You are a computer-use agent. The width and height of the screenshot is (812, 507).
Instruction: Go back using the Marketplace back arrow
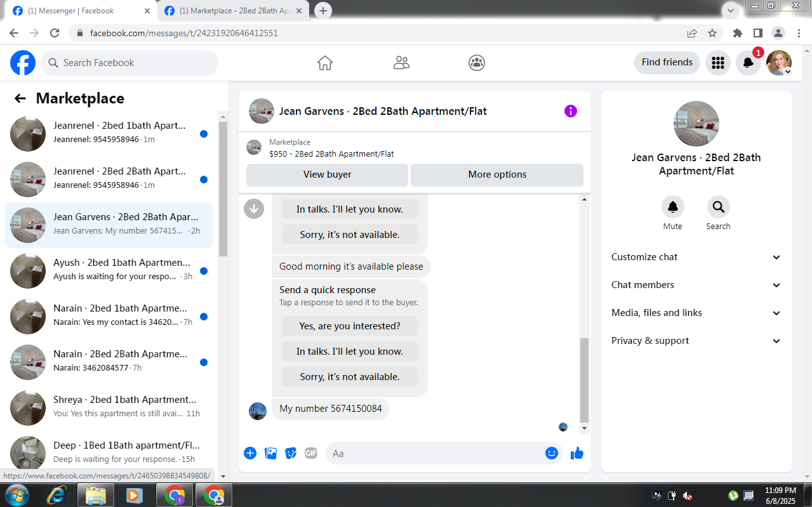point(20,98)
